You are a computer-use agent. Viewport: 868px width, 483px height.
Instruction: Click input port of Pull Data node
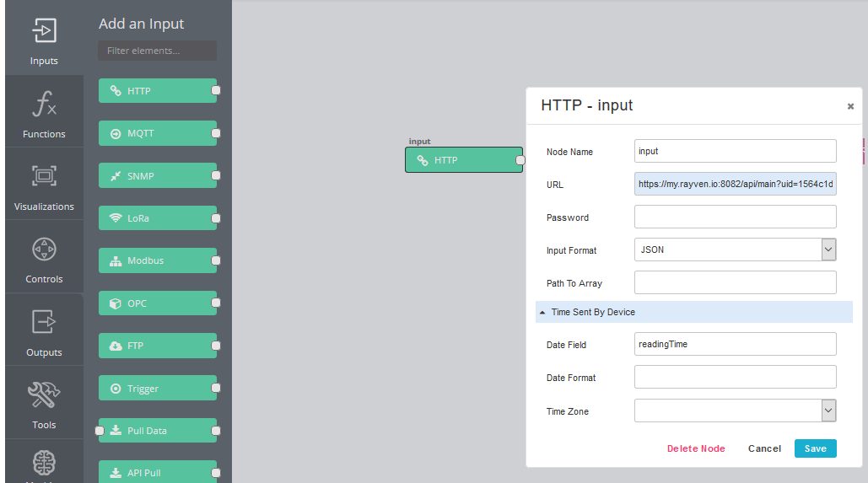pyautogui.click(x=99, y=431)
